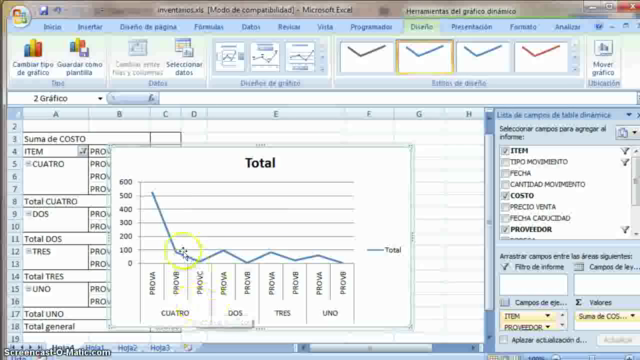Collapse the DOS group in pivot table
This screenshot has width=640, height=360.
(x=28, y=213)
